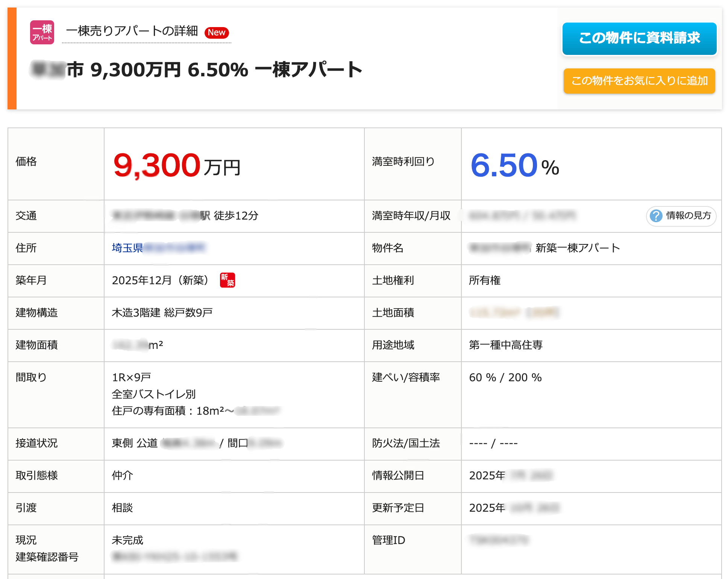Screen dimensions: 728x579
Task: Click the 交通 label cell
Action: point(56,216)
